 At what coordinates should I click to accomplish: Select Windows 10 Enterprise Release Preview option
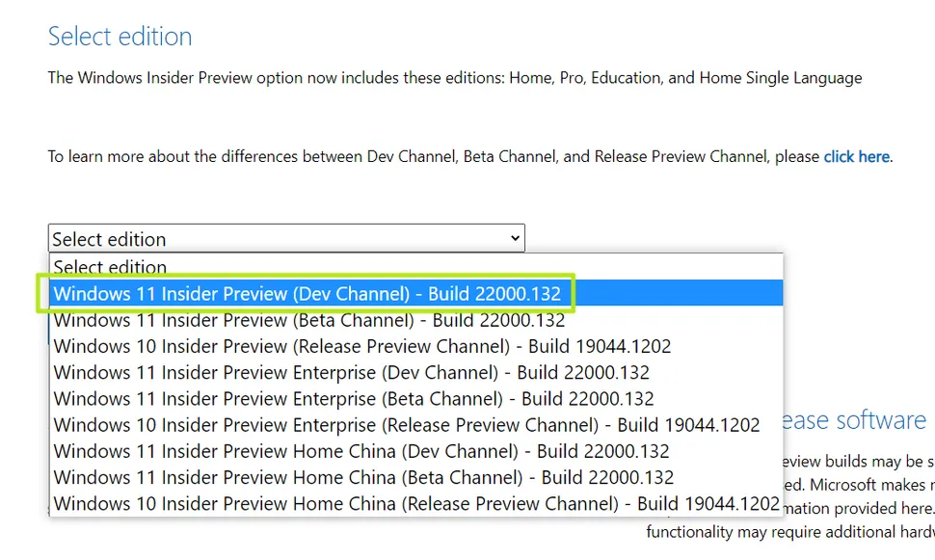[x=415, y=425]
